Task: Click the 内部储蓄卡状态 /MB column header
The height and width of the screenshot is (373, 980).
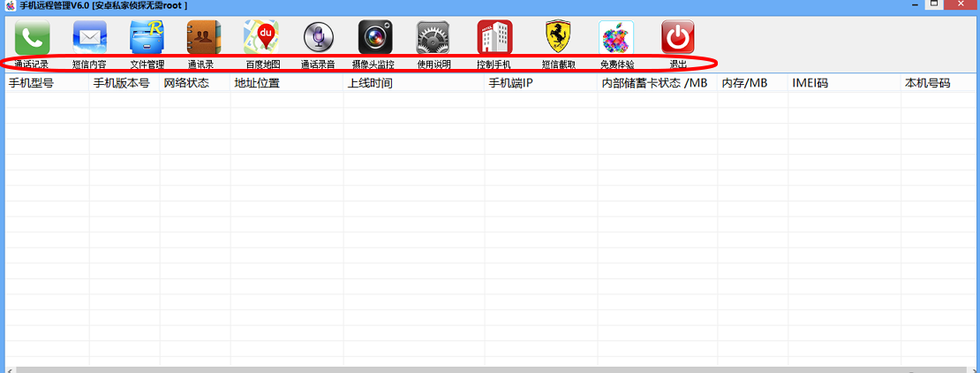Action: coord(658,83)
